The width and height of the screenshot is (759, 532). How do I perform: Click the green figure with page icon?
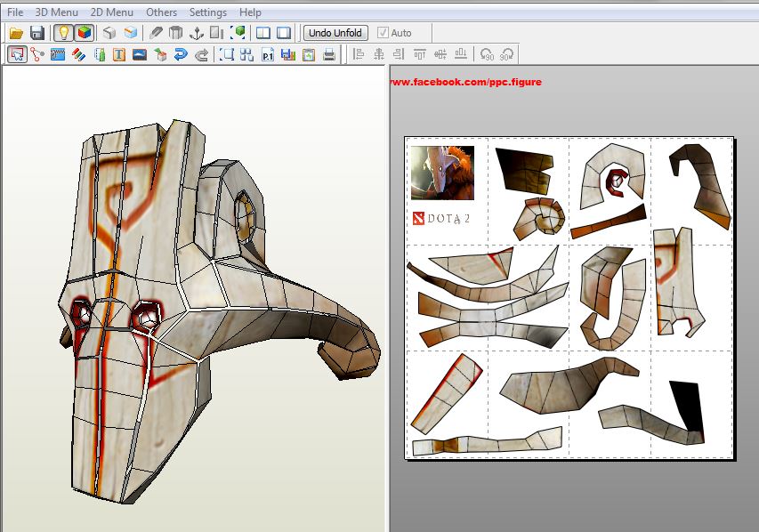click(100, 54)
